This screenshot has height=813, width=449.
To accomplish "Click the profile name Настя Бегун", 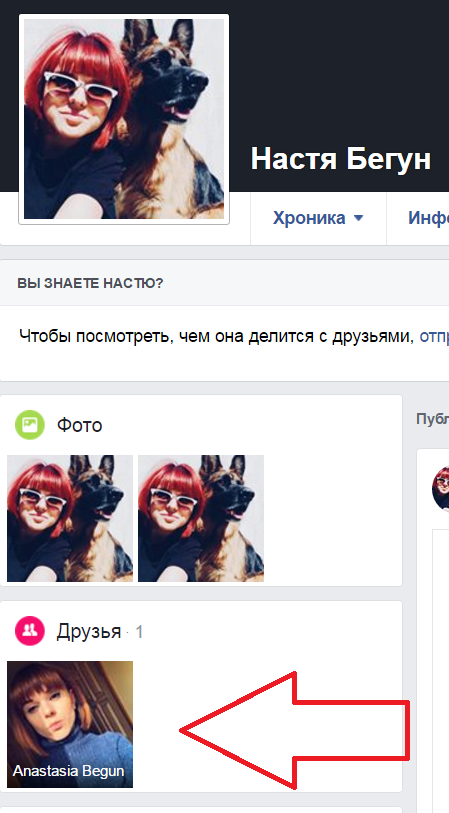I will [341, 159].
